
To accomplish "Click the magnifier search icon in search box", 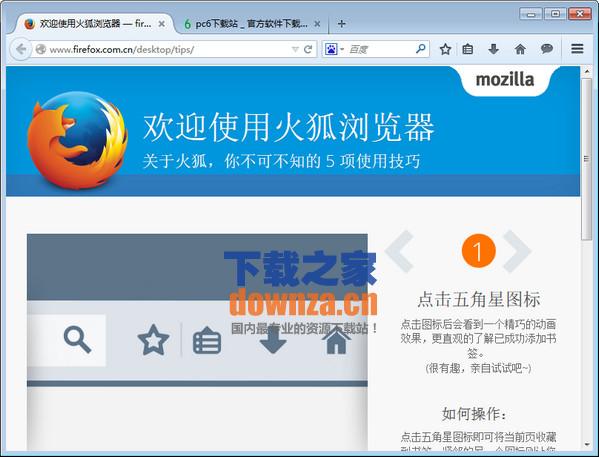I will 421,49.
